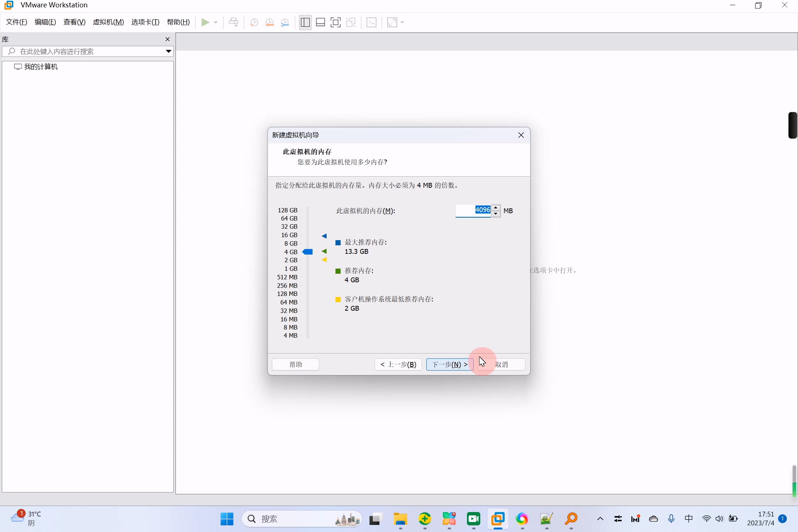
Task: Click the microphone system tray icon
Action: click(671, 519)
